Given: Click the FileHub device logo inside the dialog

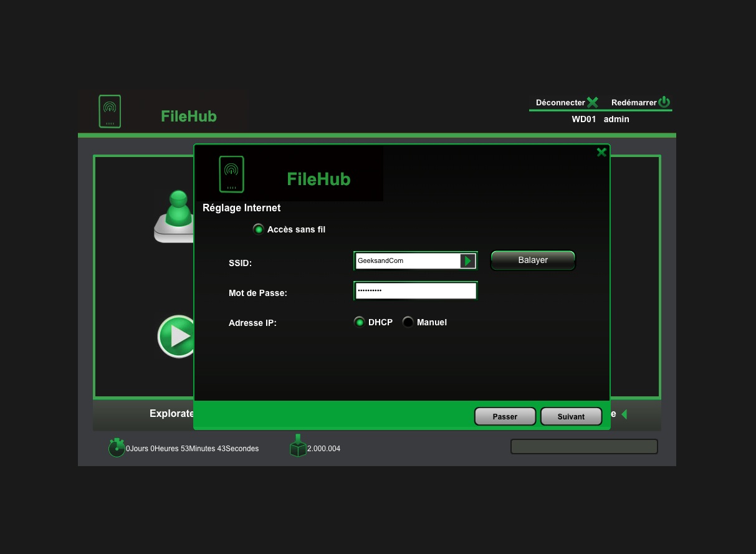Looking at the screenshot, I should [x=231, y=174].
